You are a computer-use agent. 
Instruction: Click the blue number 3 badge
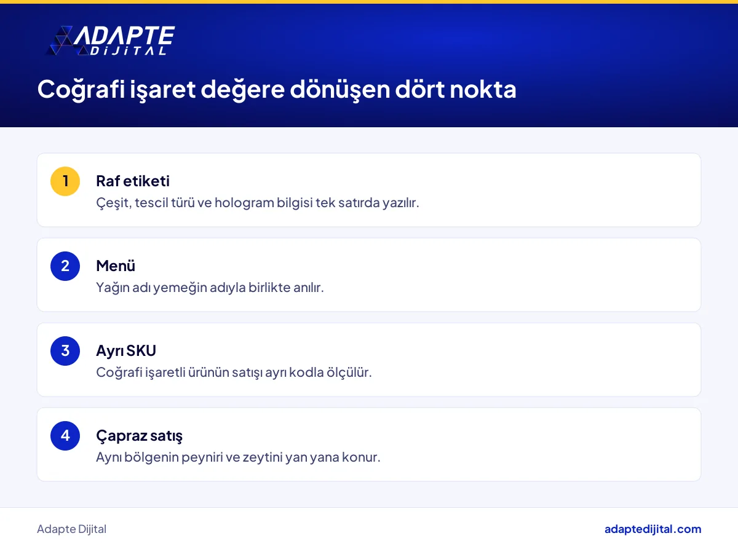pyautogui.click(x=65, y=351)
